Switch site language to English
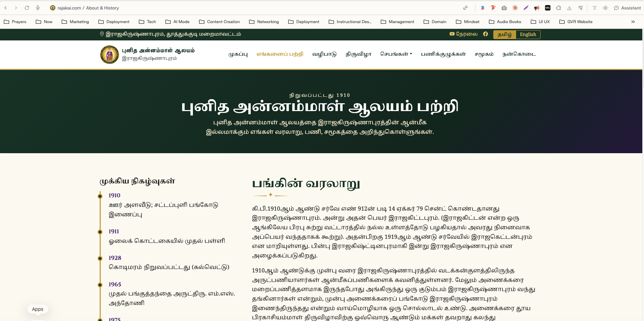The image size is (644, 321). pos(528,34)
